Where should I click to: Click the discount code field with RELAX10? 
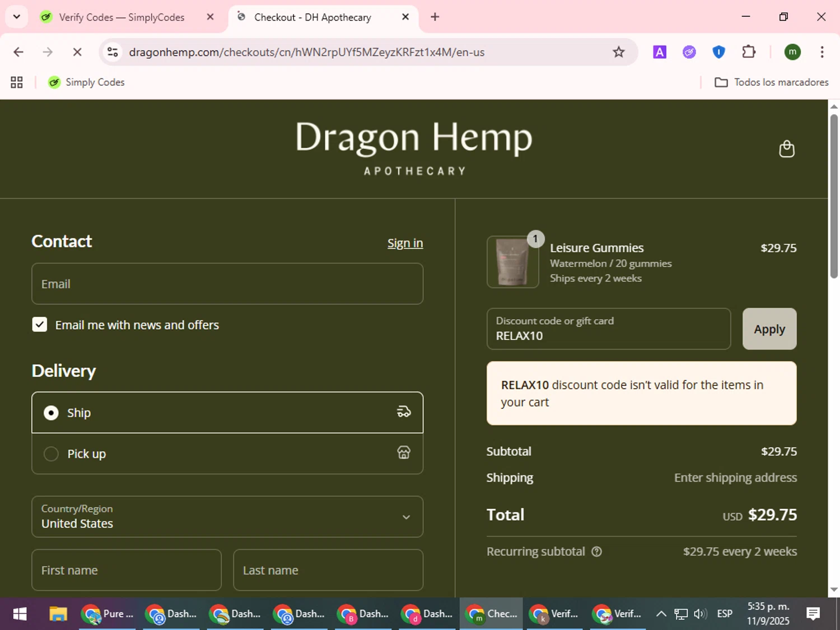point(609,329)
